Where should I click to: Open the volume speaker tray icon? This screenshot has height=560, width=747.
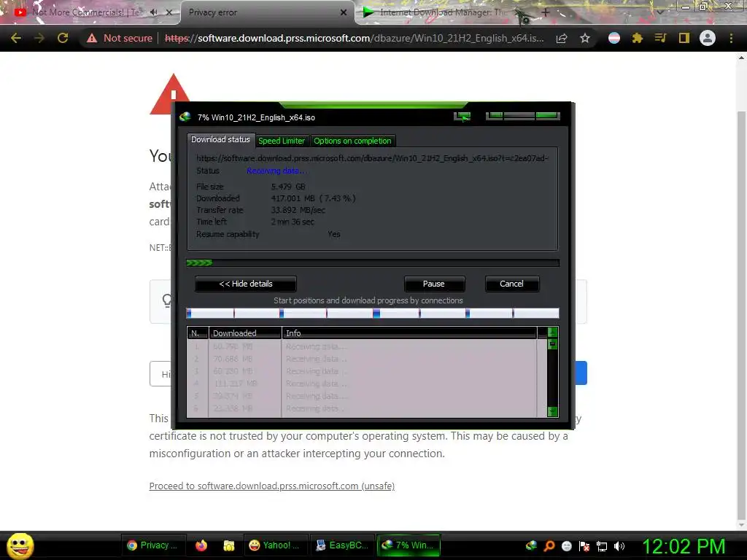(619, 546)
